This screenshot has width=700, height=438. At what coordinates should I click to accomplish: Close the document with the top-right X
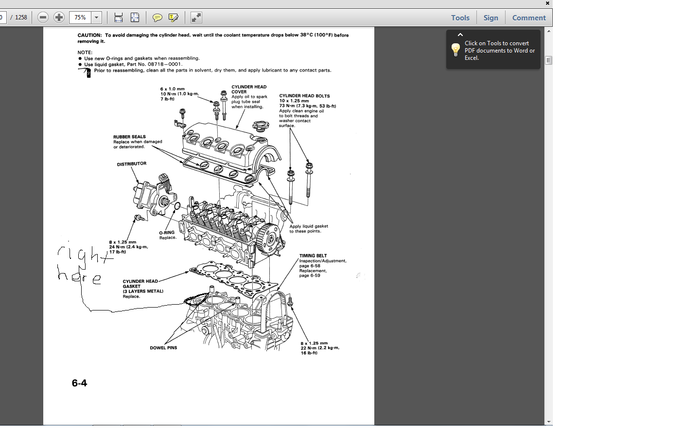tap(547, 3)
